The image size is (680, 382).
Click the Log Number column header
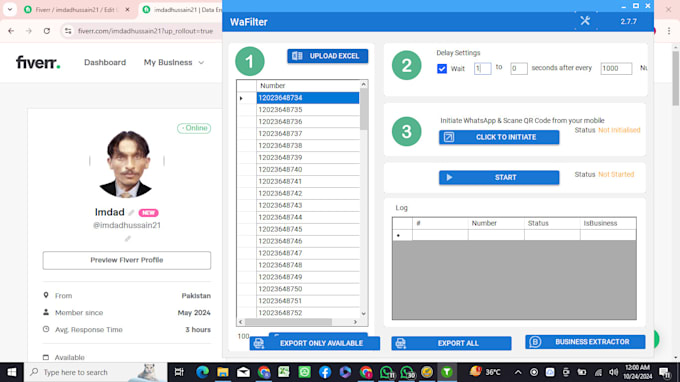coord(496,223)
